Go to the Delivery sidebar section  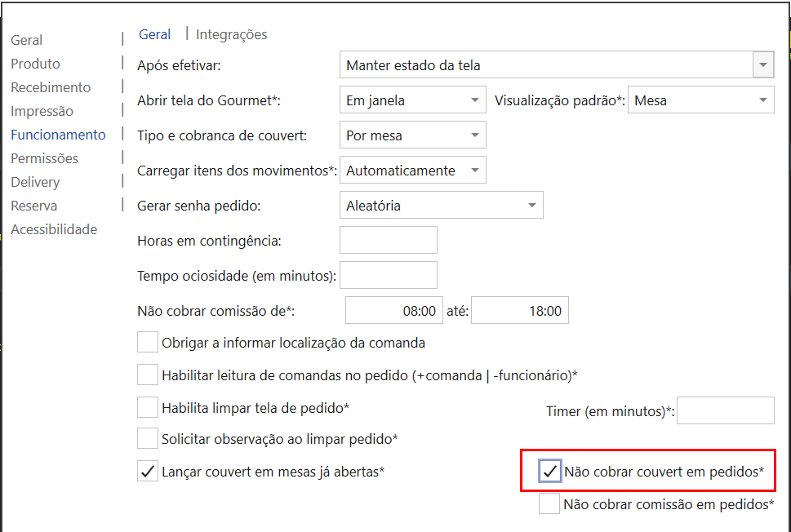(x=35, y=182)
